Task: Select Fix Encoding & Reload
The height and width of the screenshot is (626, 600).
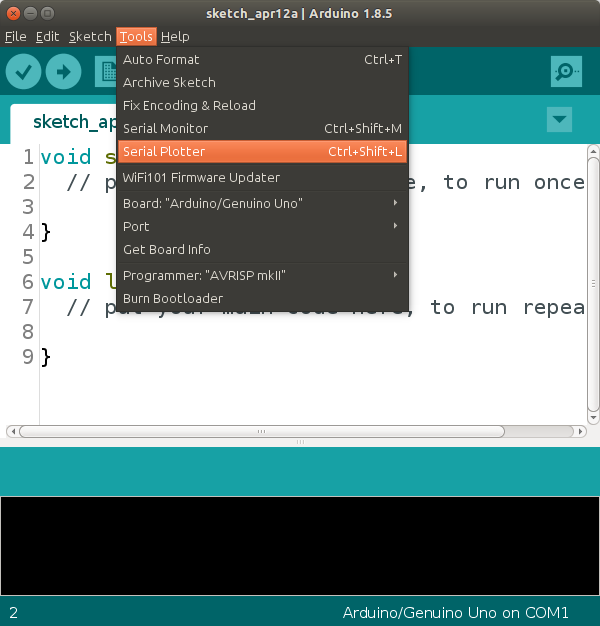Action: click(263, 105)
